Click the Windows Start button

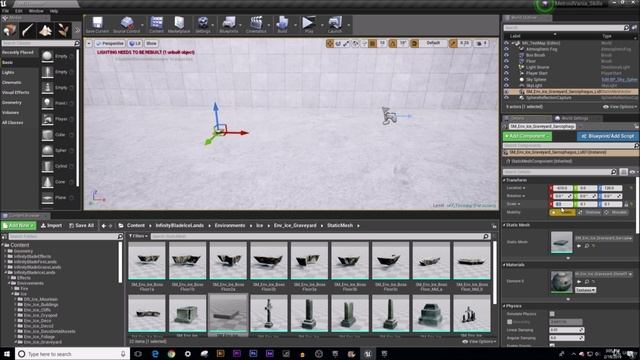(7, 354)
